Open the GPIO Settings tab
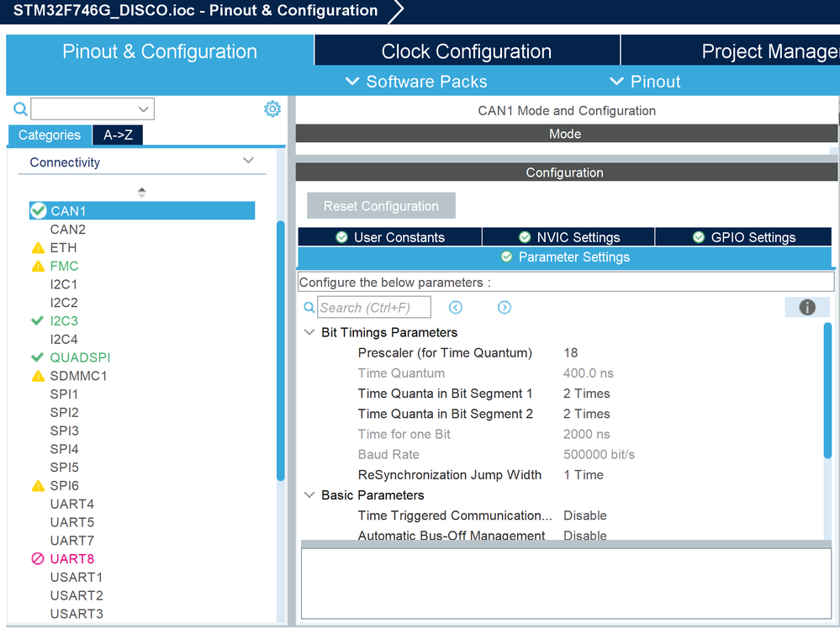 coord(743,237)
